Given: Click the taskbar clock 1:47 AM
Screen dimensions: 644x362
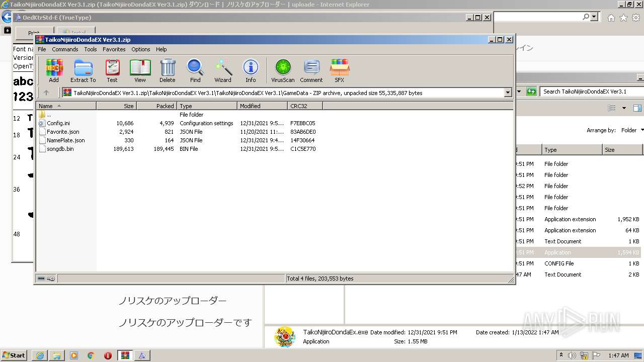Looking at the screenshot, I should tap(618, 355).
